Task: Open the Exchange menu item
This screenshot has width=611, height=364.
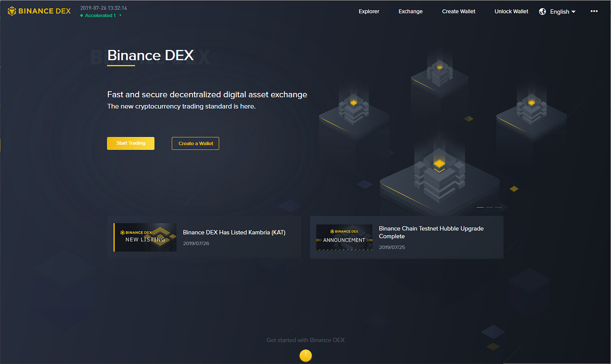Action: (411, 11)
